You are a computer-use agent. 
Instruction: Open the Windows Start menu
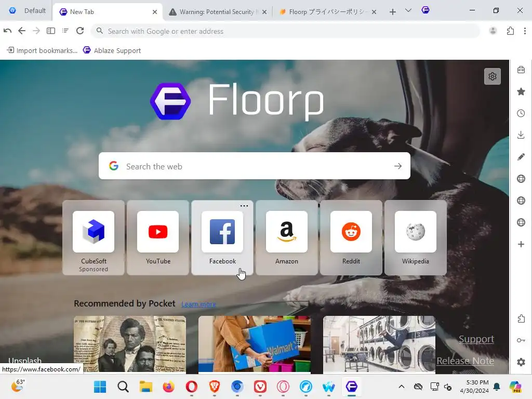100,387
